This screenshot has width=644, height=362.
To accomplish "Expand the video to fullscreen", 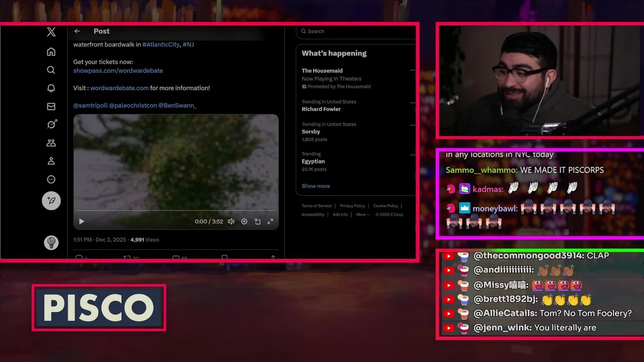I will 270,221.
